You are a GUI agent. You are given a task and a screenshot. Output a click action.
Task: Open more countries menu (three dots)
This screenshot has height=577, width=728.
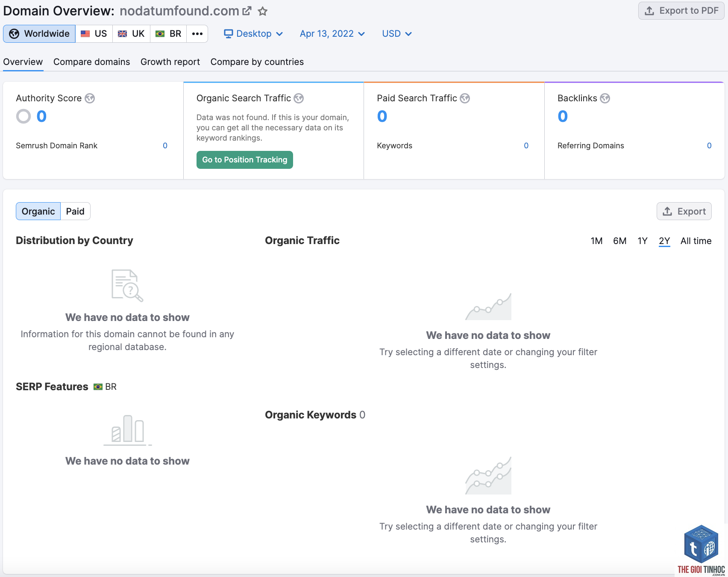[197, 34]
